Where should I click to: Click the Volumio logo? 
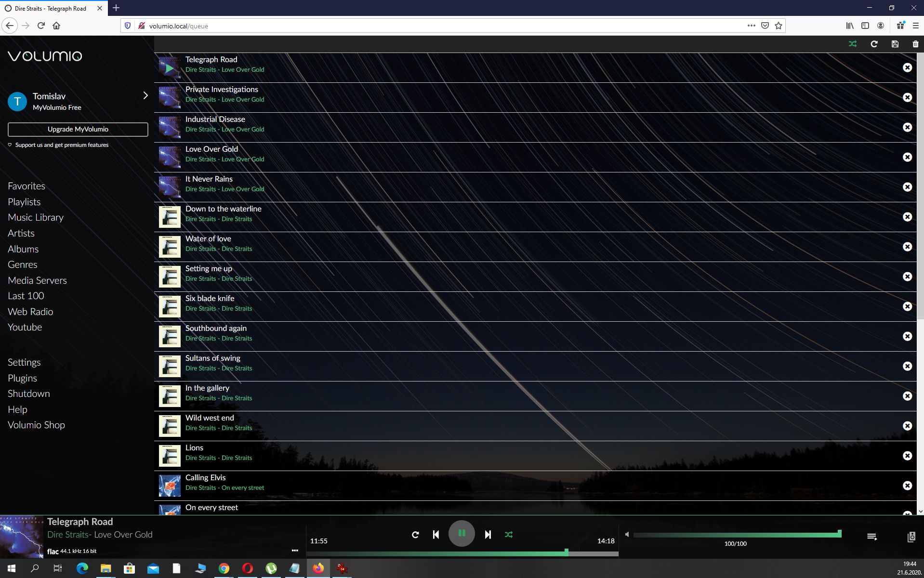coord(45,56)
